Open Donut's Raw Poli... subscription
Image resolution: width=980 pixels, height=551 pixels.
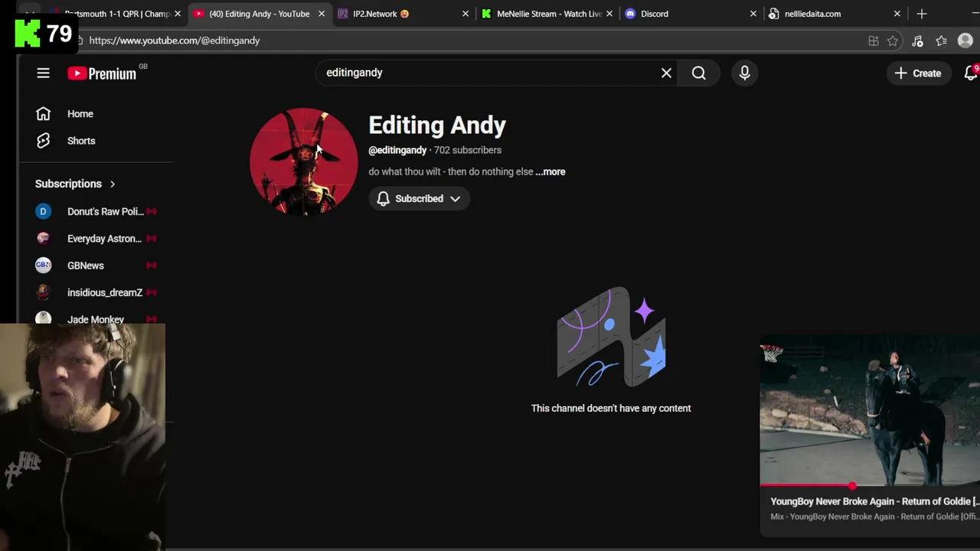96,211
